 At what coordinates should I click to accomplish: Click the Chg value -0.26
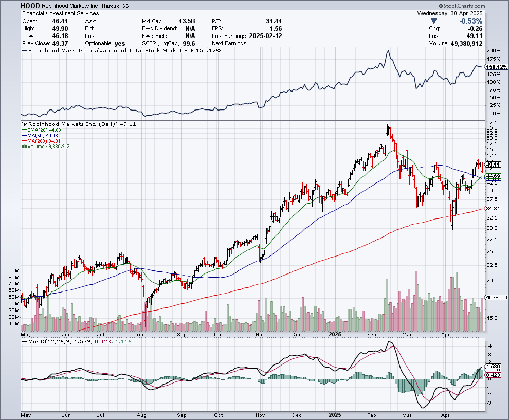point(475,29)
